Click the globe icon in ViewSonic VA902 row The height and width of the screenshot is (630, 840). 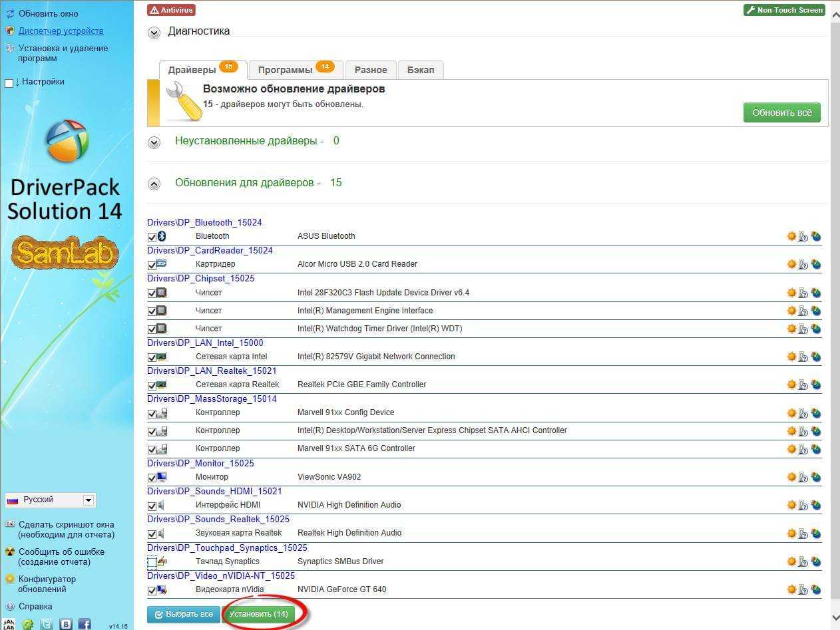tap(816, 477)
